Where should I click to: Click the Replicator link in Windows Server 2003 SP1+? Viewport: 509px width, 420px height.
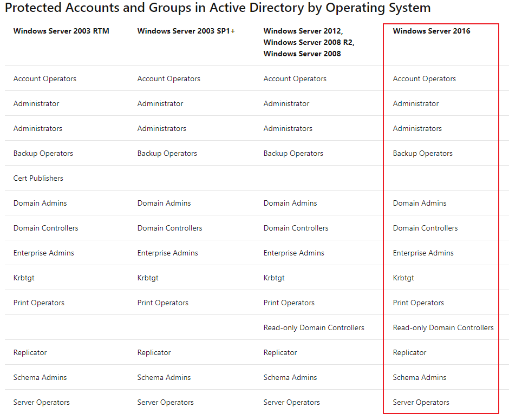(x=153, y=352)
